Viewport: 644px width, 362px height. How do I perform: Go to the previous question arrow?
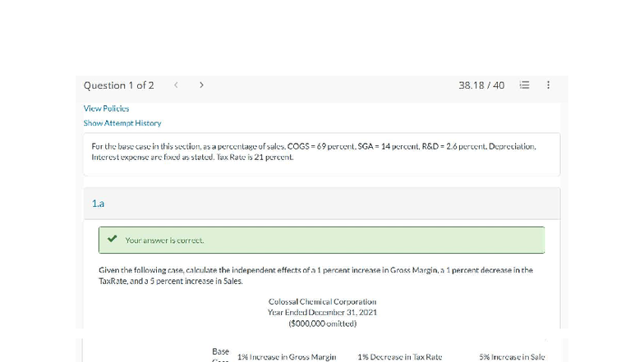point(175,85)
